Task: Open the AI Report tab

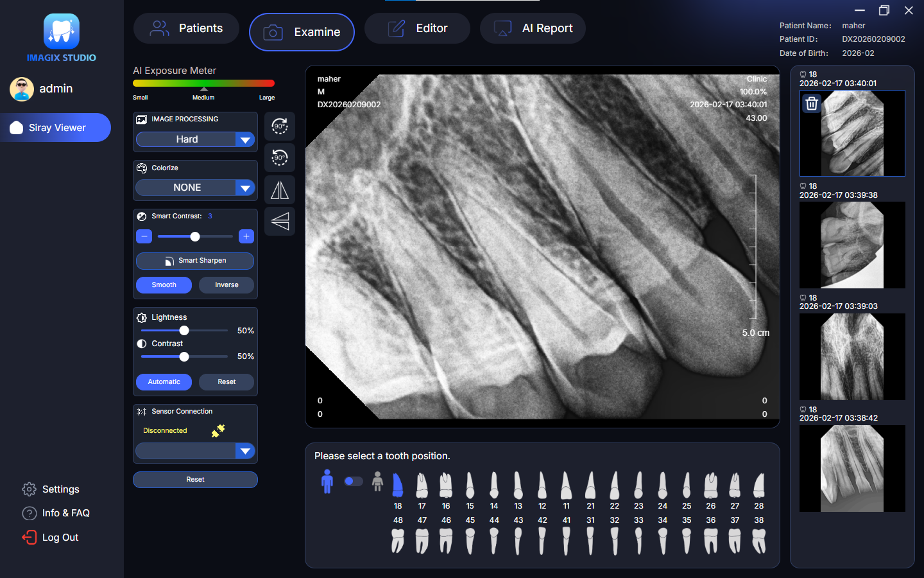Action: (x=533, y=28)
